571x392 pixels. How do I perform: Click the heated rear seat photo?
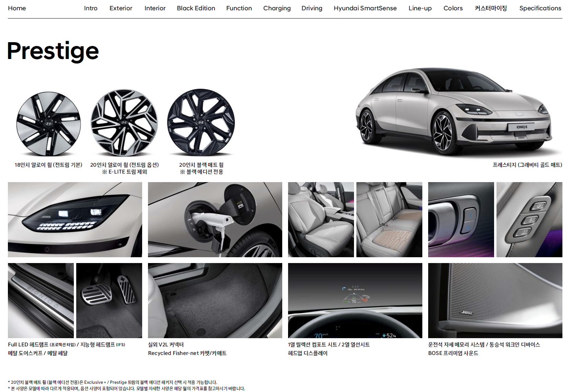[x=389, y=219]
